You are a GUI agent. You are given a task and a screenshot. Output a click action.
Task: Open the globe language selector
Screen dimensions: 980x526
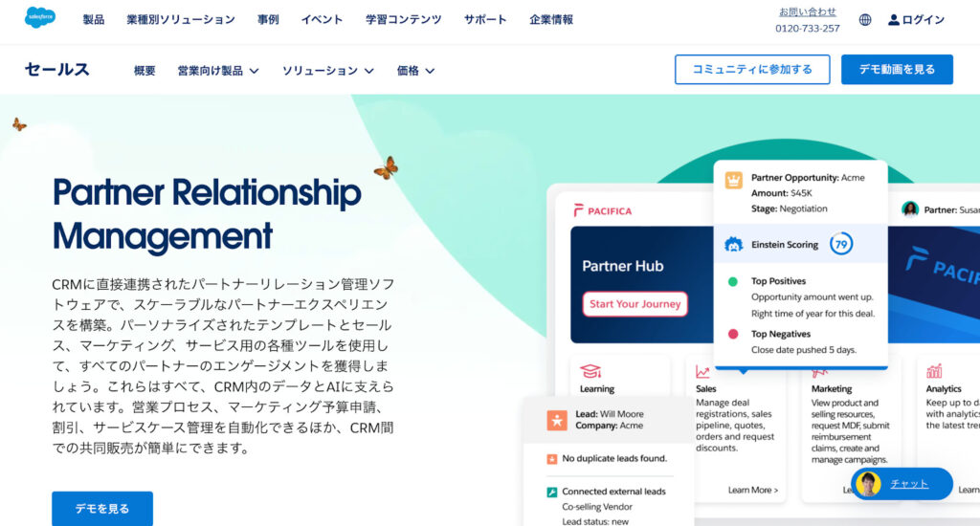click(865, 20)
